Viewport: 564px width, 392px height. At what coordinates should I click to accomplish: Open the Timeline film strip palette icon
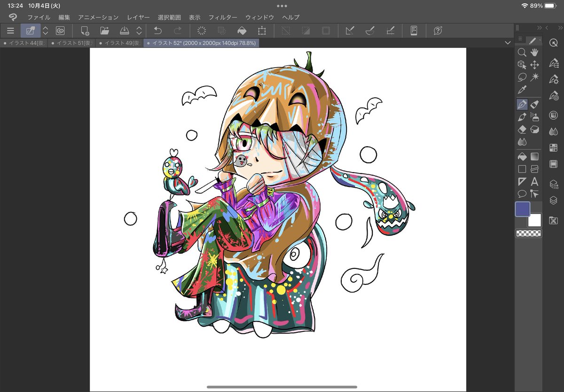(553, 164)
